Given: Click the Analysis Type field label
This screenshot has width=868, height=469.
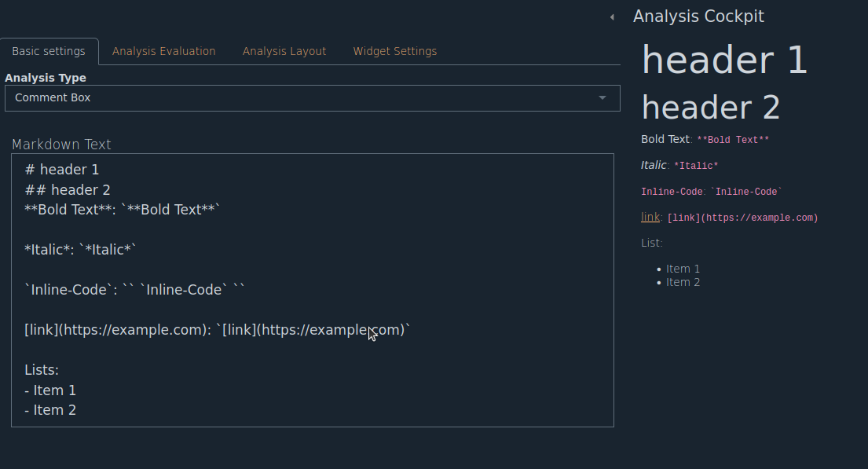Looking at the screenshot, I should click(x=46, y=77).
